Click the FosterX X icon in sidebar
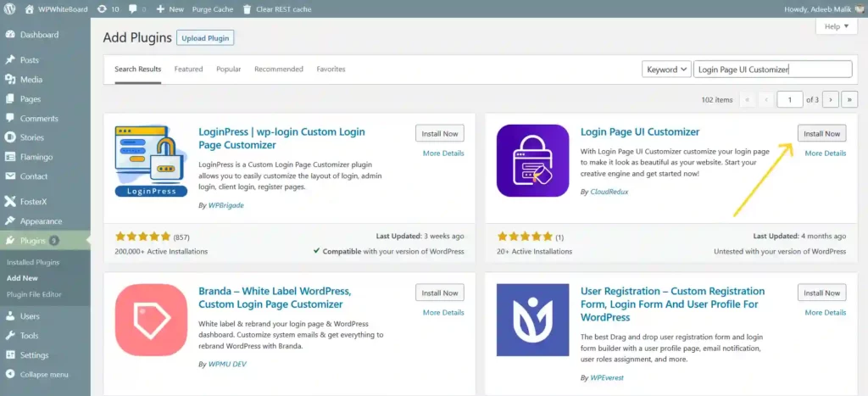 tap(9, 202)
